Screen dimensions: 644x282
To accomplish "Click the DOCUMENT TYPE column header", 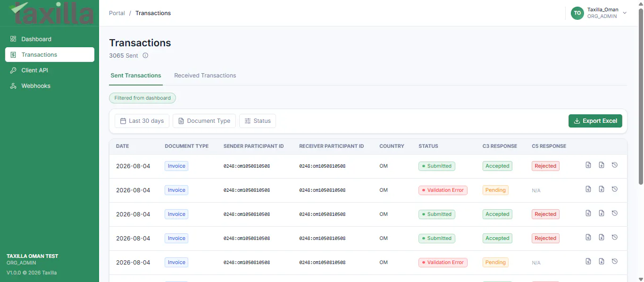I will tap(186, 146).
